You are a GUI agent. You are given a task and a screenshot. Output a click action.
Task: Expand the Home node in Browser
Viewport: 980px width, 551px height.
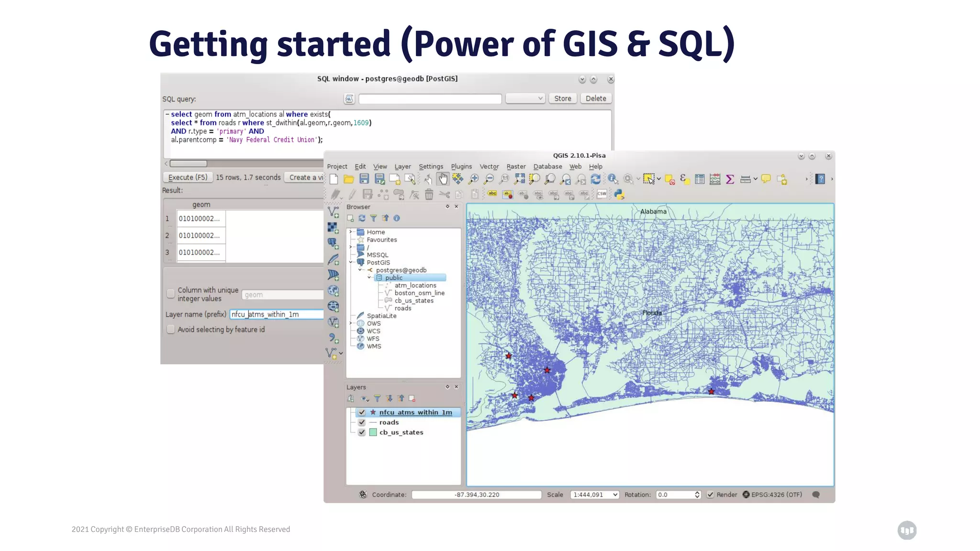pyautogui.click(x=351, y=231)
